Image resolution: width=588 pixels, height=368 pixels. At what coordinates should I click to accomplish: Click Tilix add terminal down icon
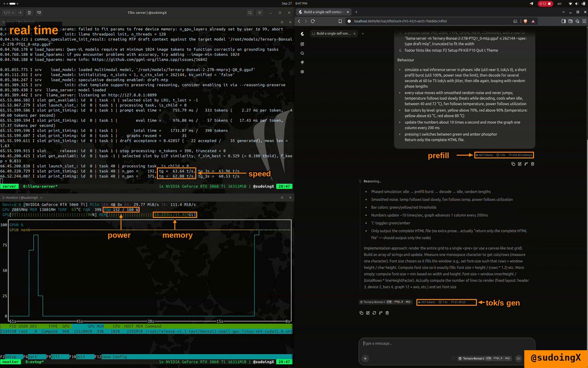pos(39,12)
